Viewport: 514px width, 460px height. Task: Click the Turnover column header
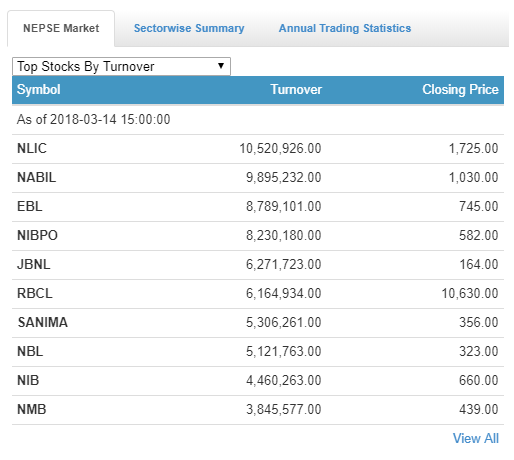click(296, 89)
